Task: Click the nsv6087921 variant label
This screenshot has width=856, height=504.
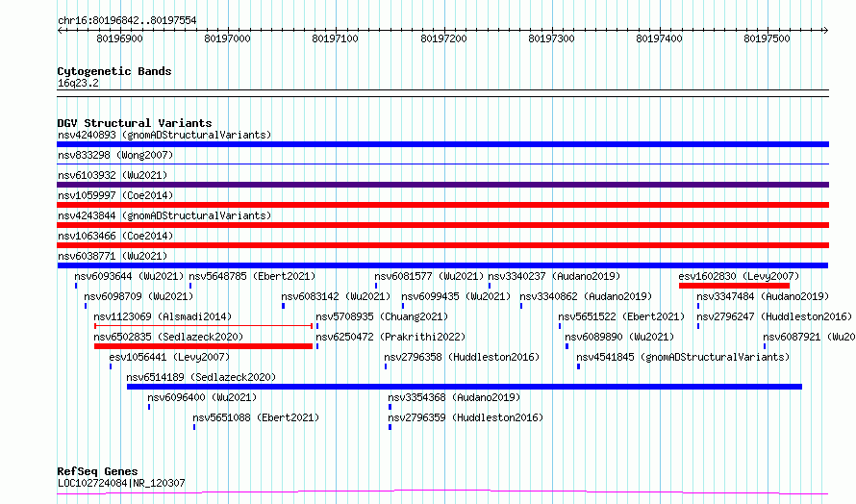Action: 809,337
